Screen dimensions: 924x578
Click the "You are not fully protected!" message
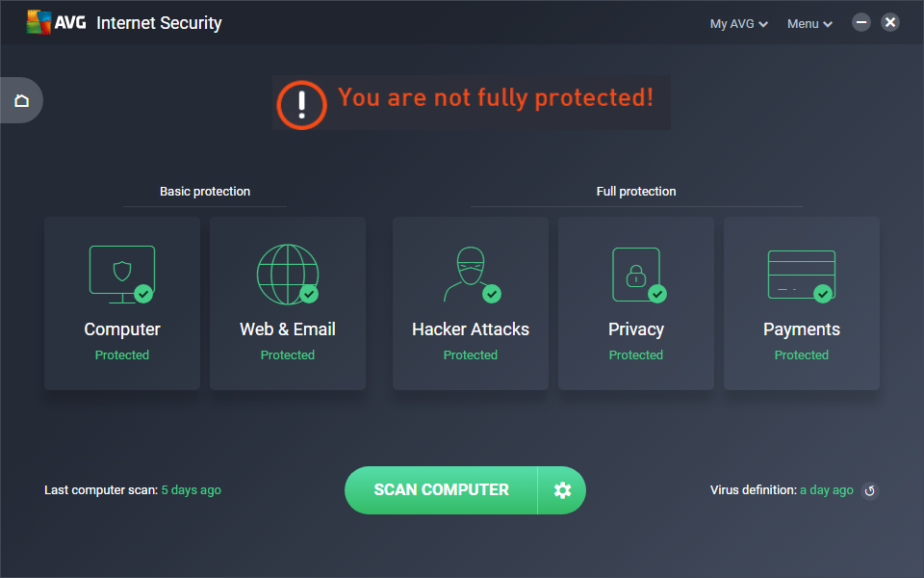click(495, 98)
